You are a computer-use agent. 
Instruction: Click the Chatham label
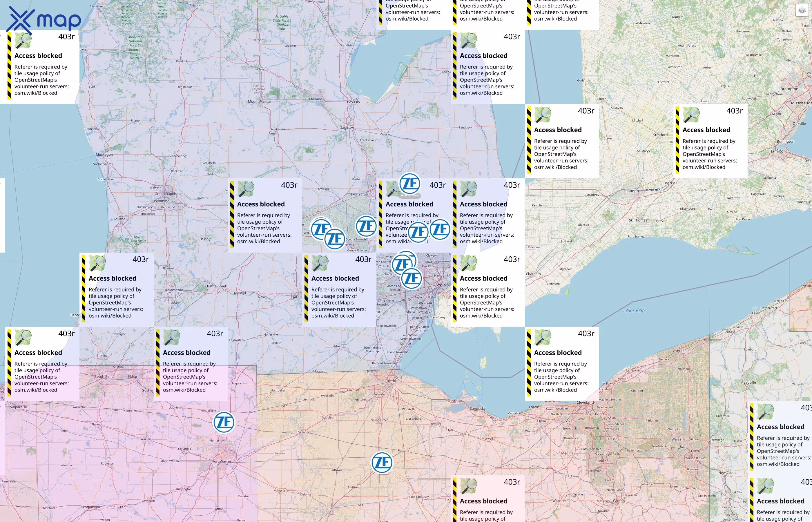point(533,274)
